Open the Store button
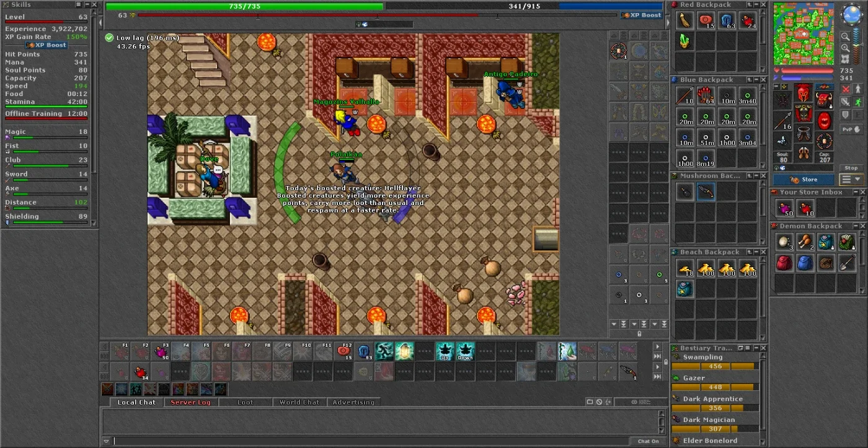Viewport: 868px width, 448px height. click(804, 180)
